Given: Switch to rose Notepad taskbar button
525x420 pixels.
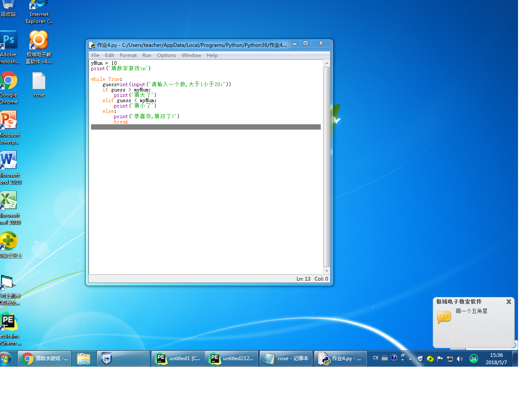Looking at the screenshot, I should (286, 358).
